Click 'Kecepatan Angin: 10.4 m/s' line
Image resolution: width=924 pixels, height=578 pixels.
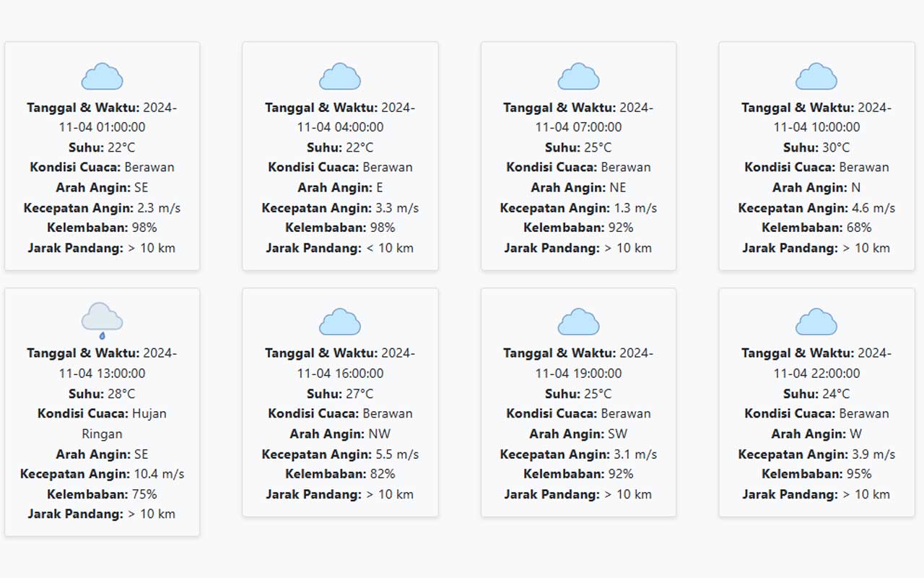[x=102, y=475]
